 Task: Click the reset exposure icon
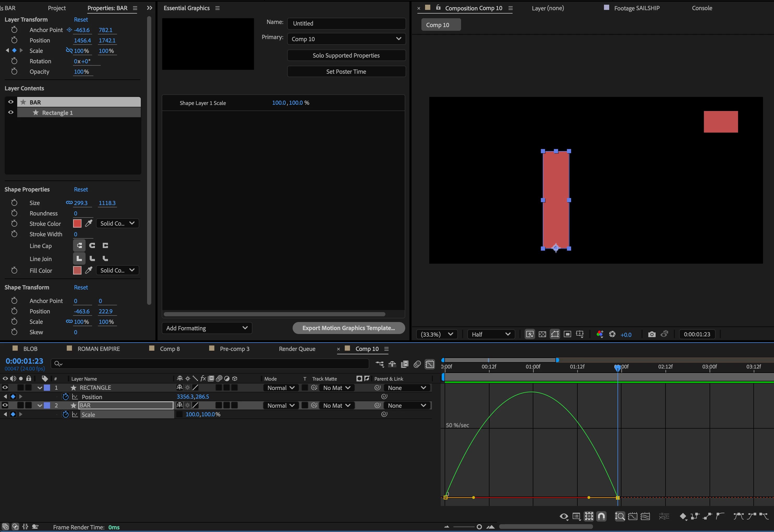(612, 334)
